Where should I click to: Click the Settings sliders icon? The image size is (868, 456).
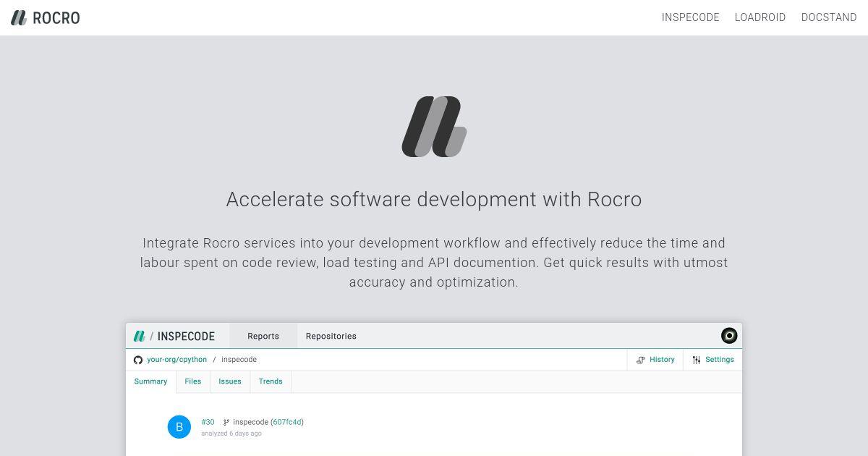(697, 360)
